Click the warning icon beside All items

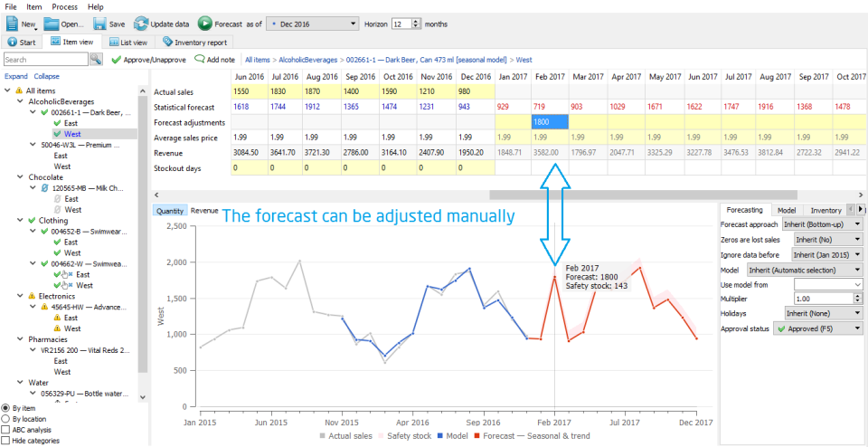19,90
